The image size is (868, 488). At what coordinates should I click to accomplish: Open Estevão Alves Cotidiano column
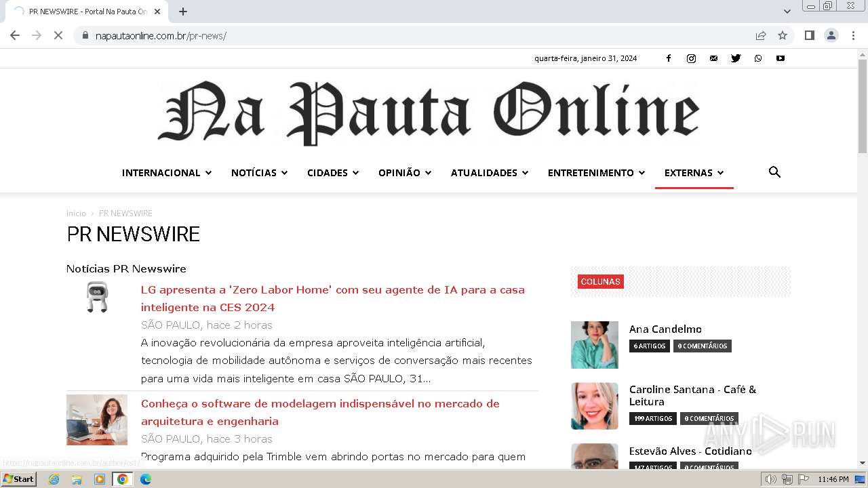(x=690, y=451)
